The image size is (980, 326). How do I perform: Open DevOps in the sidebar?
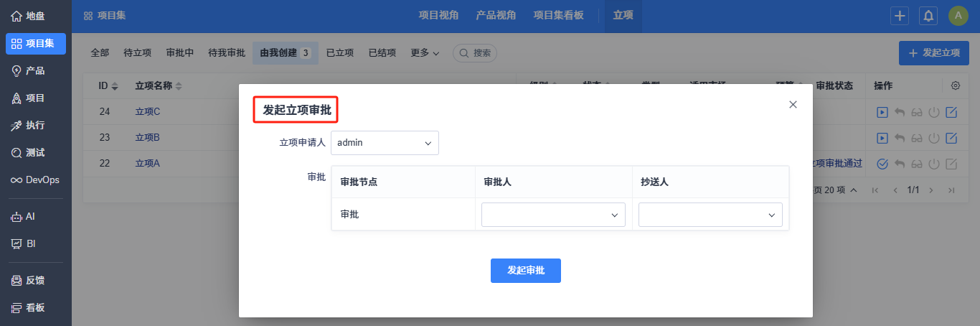click(35, 180)
